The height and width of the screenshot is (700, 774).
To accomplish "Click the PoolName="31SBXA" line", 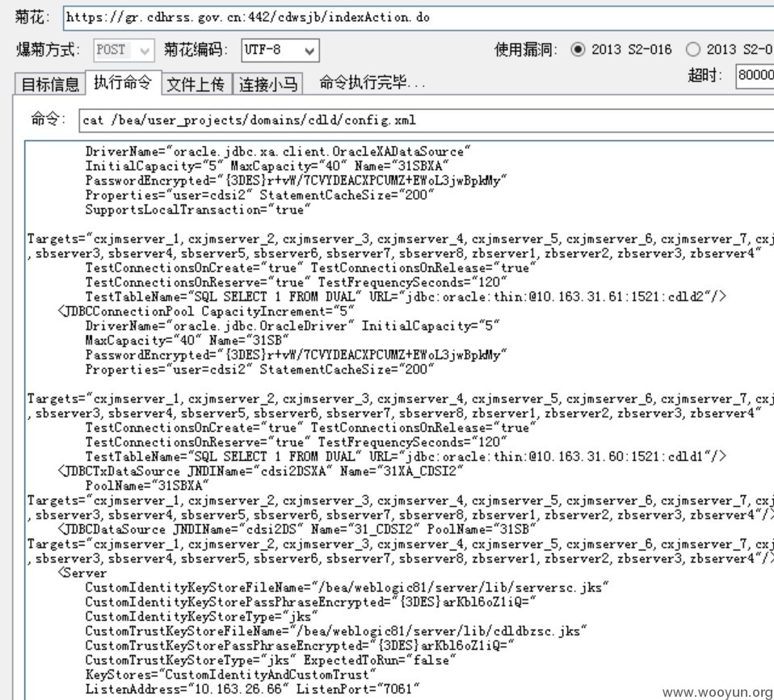I will point(146,485).
